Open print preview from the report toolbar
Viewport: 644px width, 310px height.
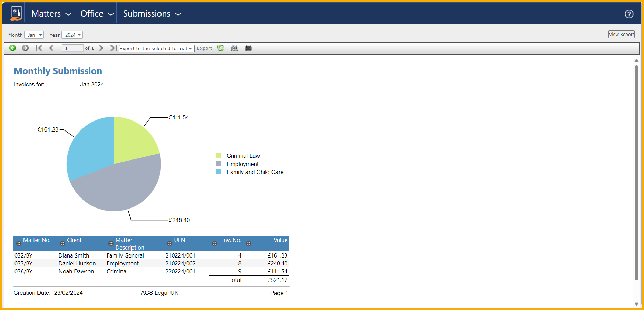click(x=235, y=48)
